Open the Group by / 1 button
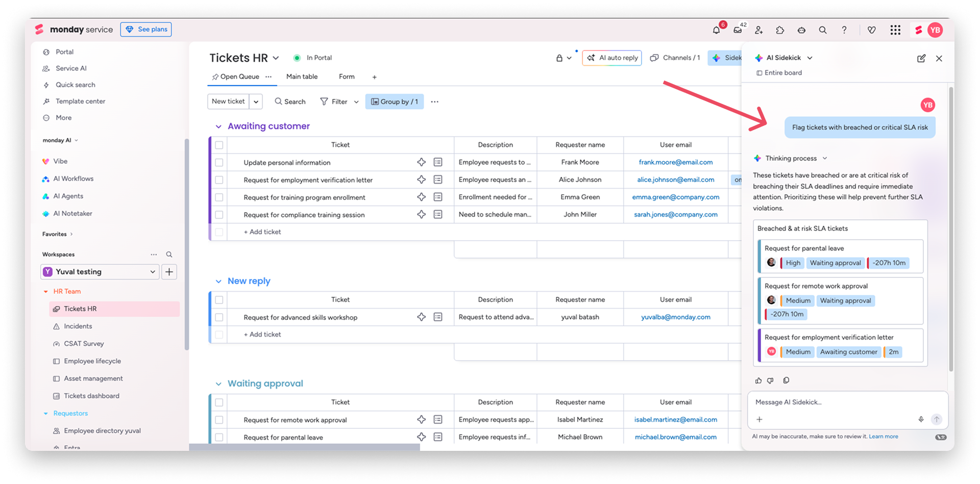980x484 pixels. 395,101
